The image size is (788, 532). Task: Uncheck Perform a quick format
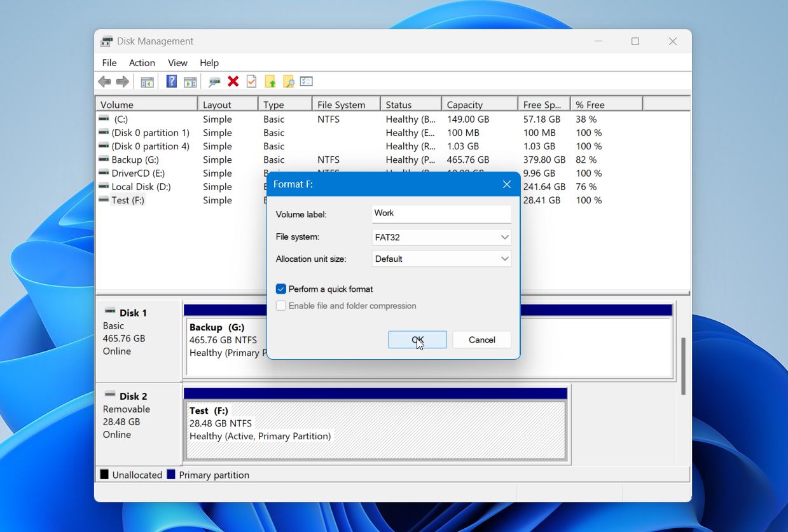point(281,289)
